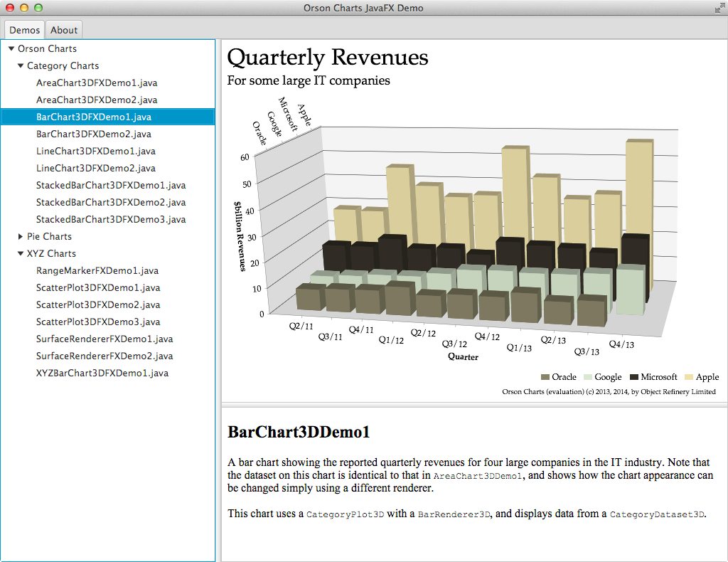728x562 pixels.
Task: Click the Quarterly Revenues chart title
Action: click(328, 58)
